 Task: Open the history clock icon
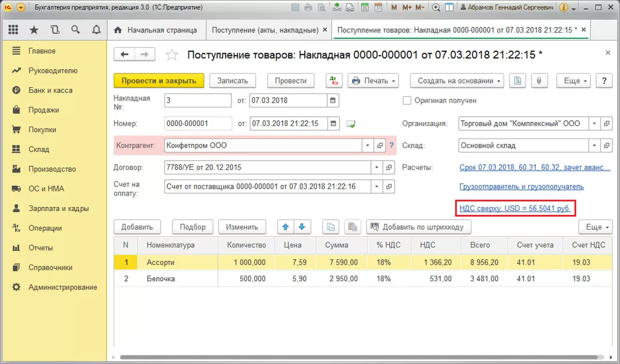[55, 30]
